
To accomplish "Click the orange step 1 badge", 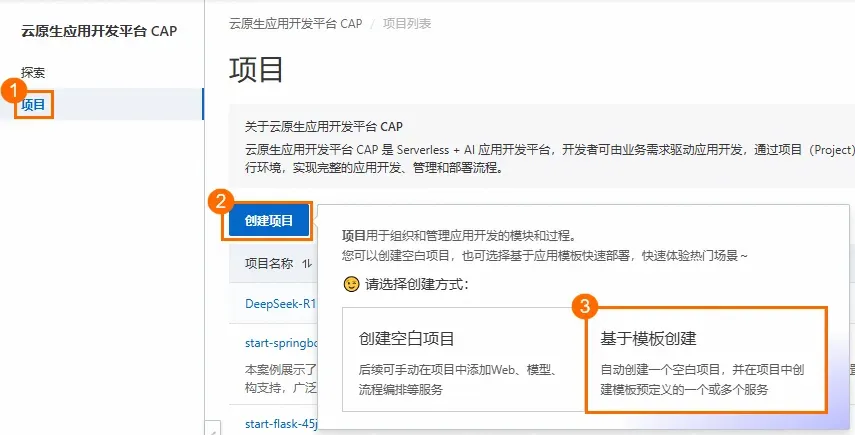I will (x=13, y=92).
